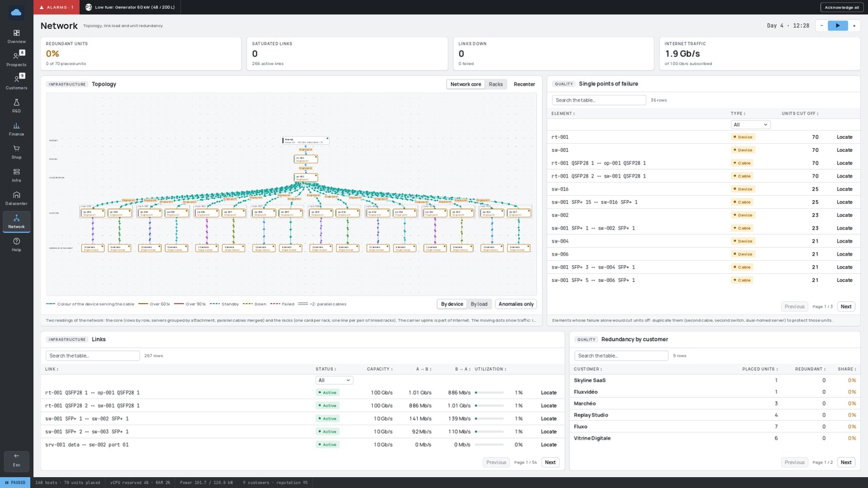Focus Single points of failure search field
This screenshot has height=488, width=868.
click(x=599, y=100)
